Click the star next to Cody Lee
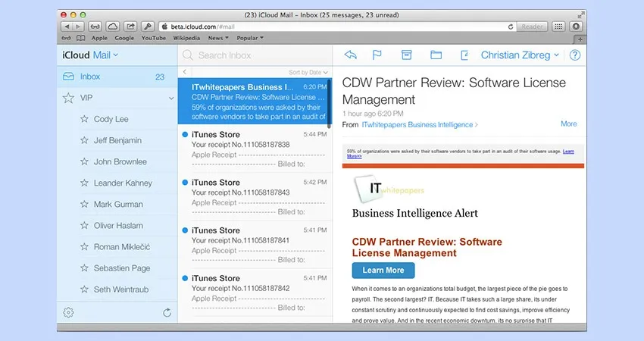This screenshot has height=341, width=644. [84, 119]
